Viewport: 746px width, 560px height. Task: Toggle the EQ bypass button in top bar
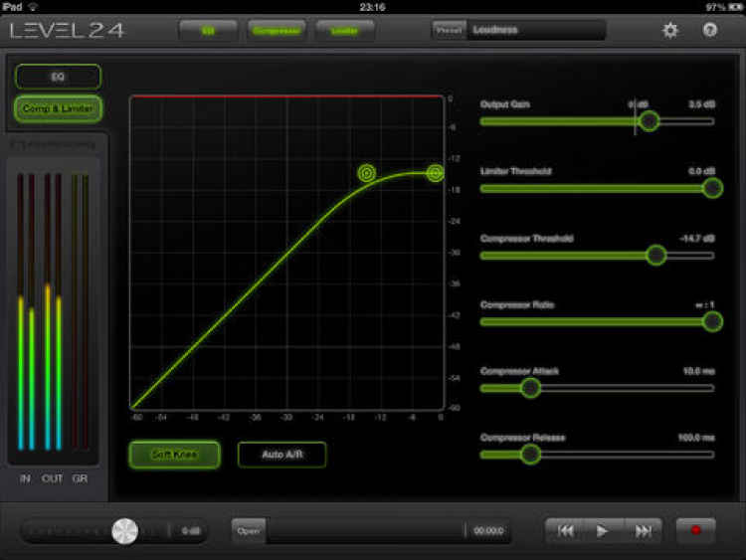[x=208, y=31]
